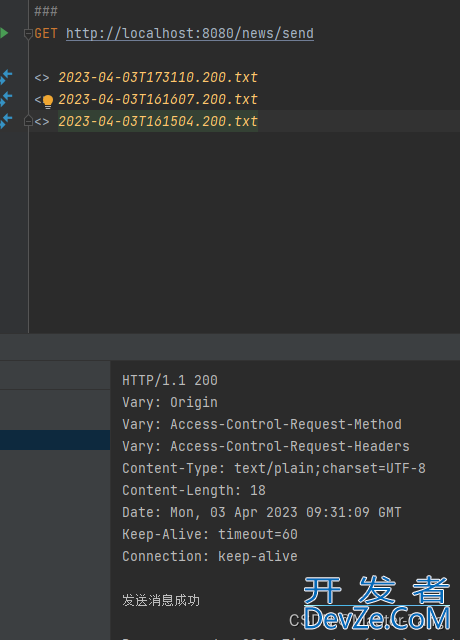Click the HTTP/1.1 200 status line
460x640 pixels.
coord(170,380)
